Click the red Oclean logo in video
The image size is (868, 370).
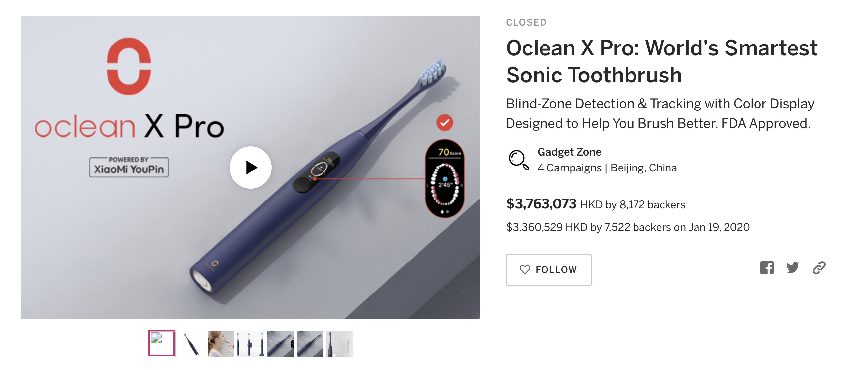[129, 66]
